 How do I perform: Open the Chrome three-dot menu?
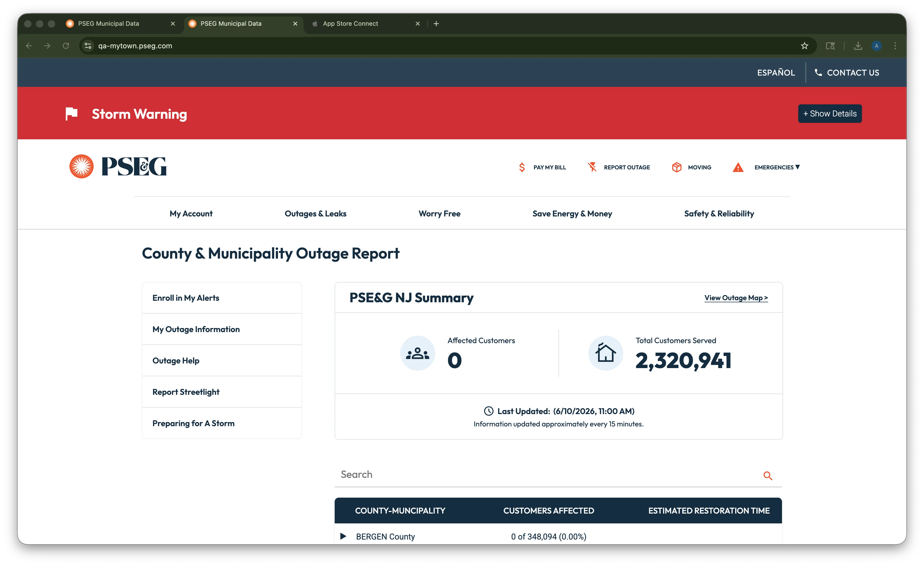point(895,46)
